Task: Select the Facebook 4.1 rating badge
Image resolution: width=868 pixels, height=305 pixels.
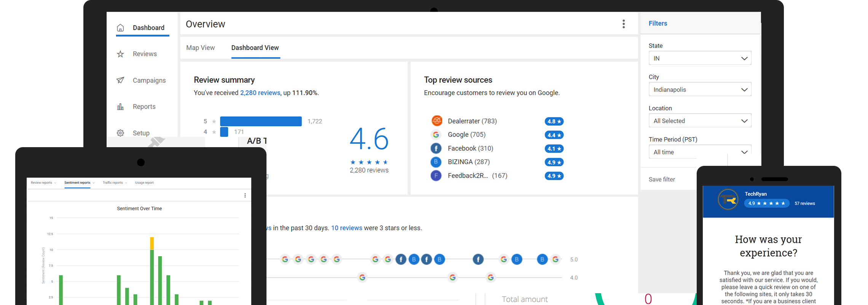Action: 554,149
